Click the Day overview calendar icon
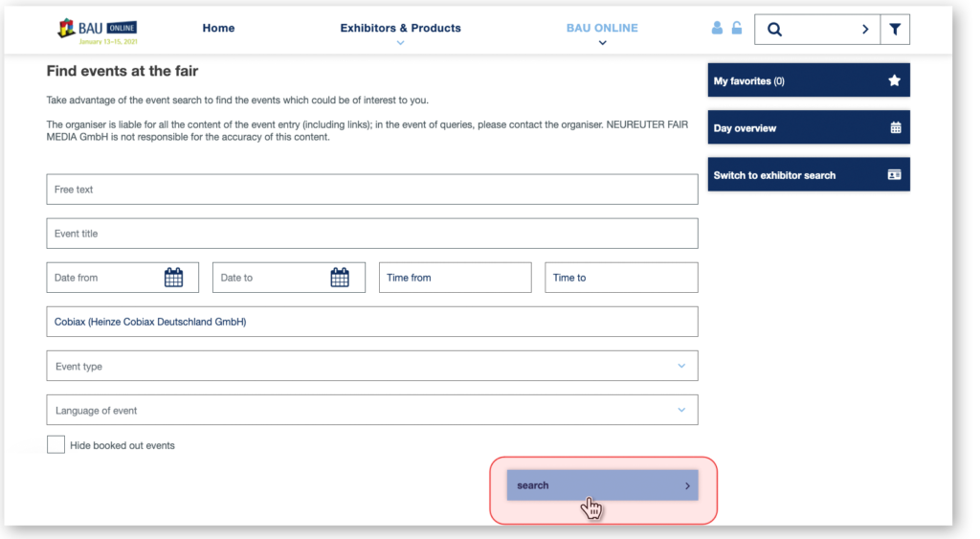This screenshot has width=980, height=539. click(895, 128)
